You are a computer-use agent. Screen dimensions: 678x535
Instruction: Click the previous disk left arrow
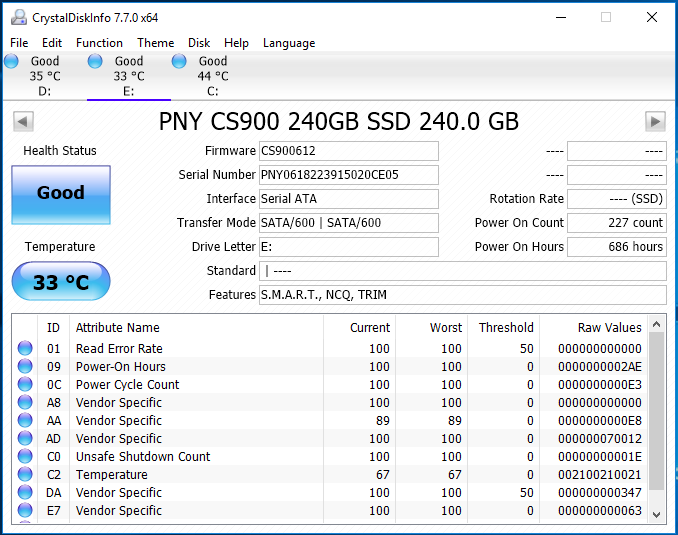[x=23, y=121]
